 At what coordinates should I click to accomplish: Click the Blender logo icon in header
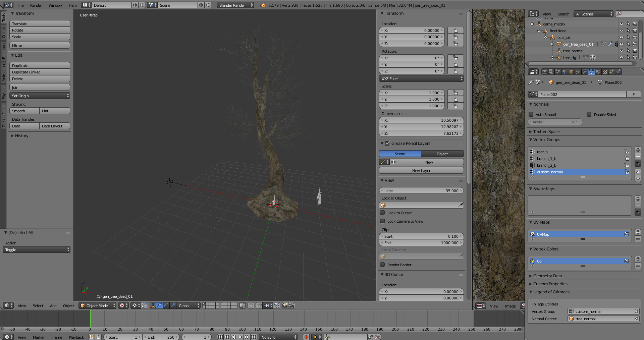coord(263,5)
